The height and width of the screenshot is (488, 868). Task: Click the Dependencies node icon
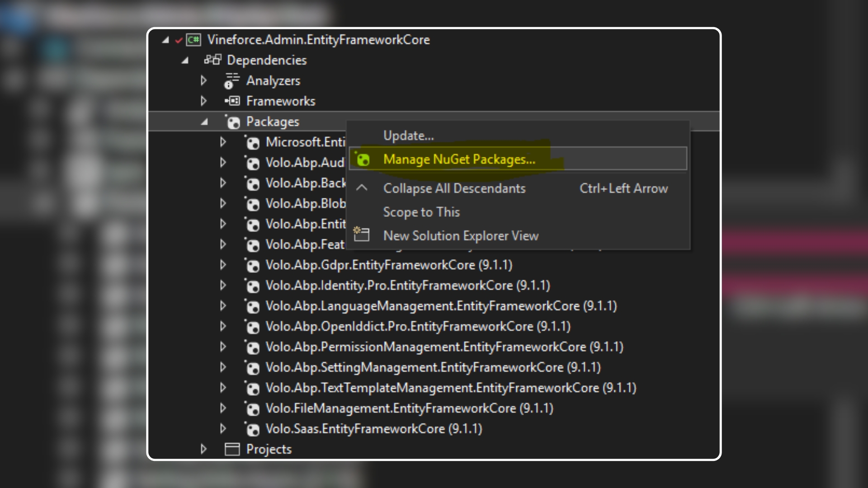click(212, 60)
